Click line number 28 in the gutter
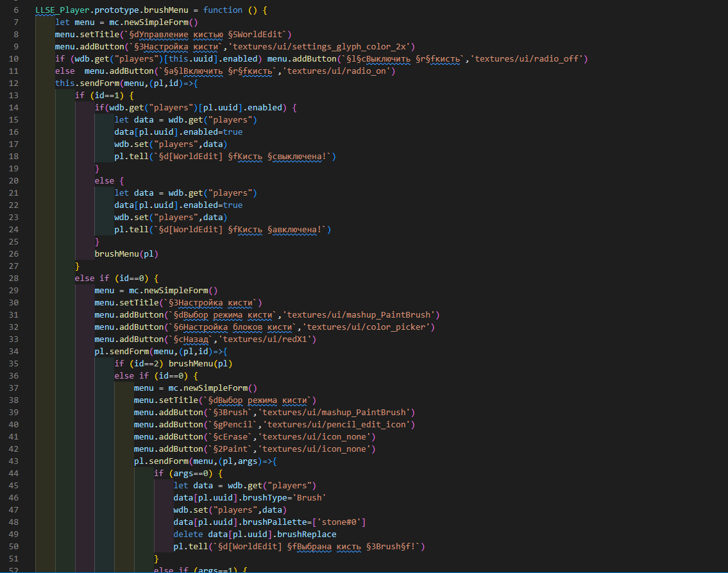 (13, 278)
